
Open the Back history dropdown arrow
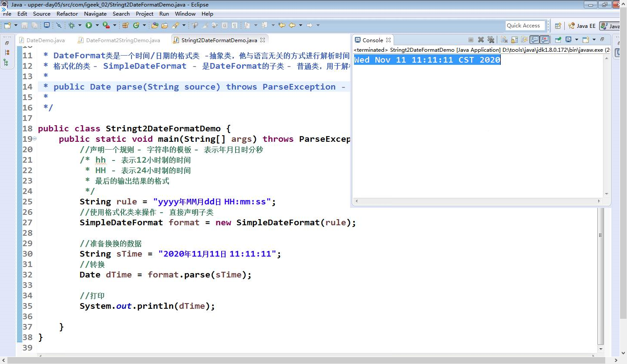pyautogui.click(x=300, y=25)
